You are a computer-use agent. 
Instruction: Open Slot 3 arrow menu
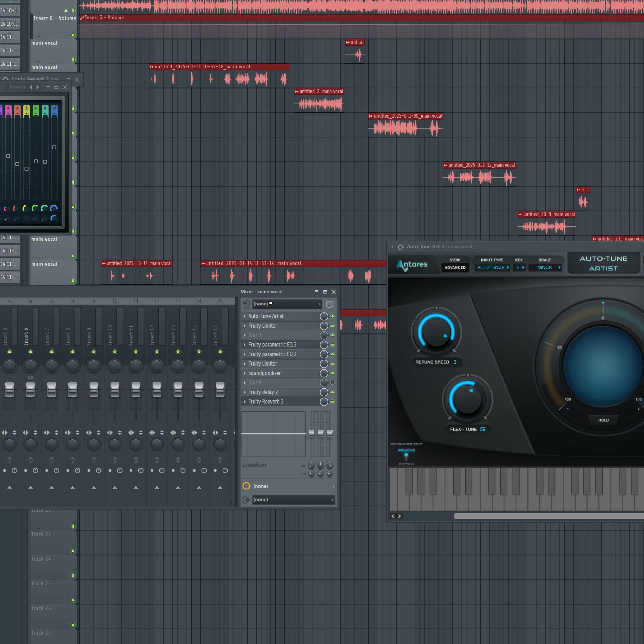coord(245,335)
